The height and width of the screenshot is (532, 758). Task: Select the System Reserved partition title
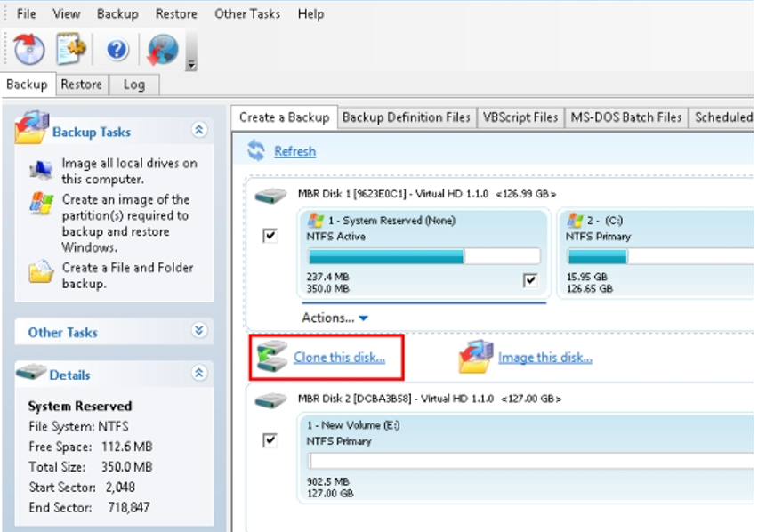click(391, 221)
